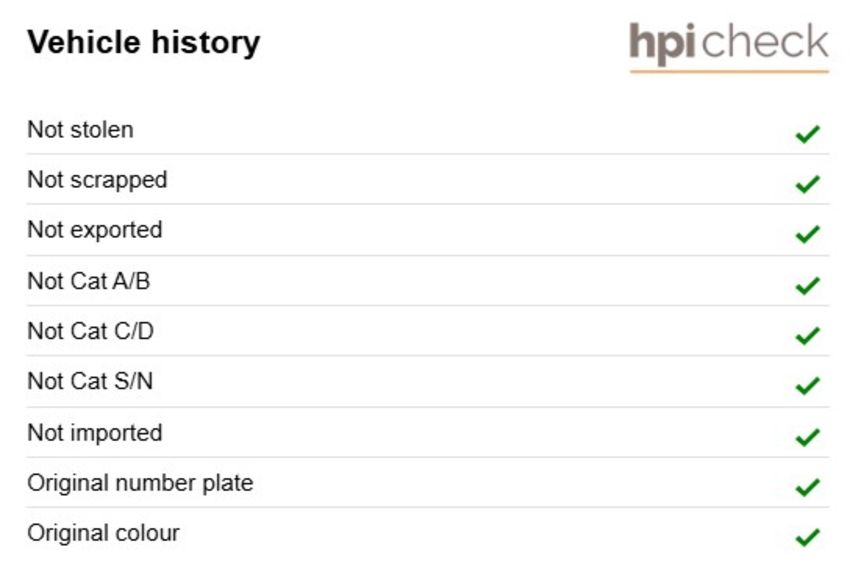Screen dimensions: 850x572
Task: Click the Not imported green checkmark
Action: pos(808,437)
